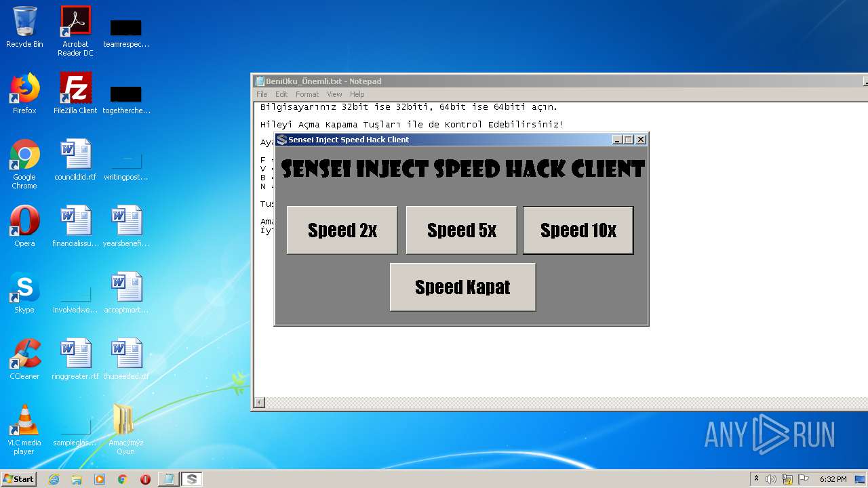Select acceptmort document icon

pos(126,293)
